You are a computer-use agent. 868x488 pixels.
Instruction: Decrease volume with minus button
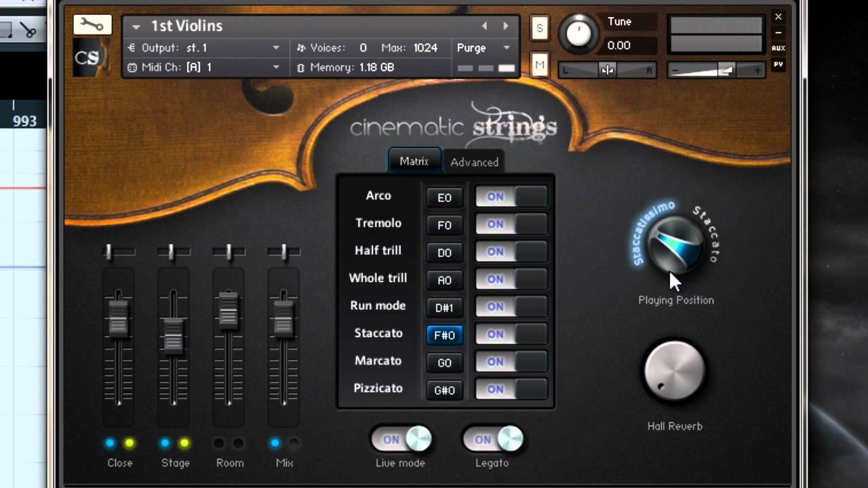click(675, 70)
